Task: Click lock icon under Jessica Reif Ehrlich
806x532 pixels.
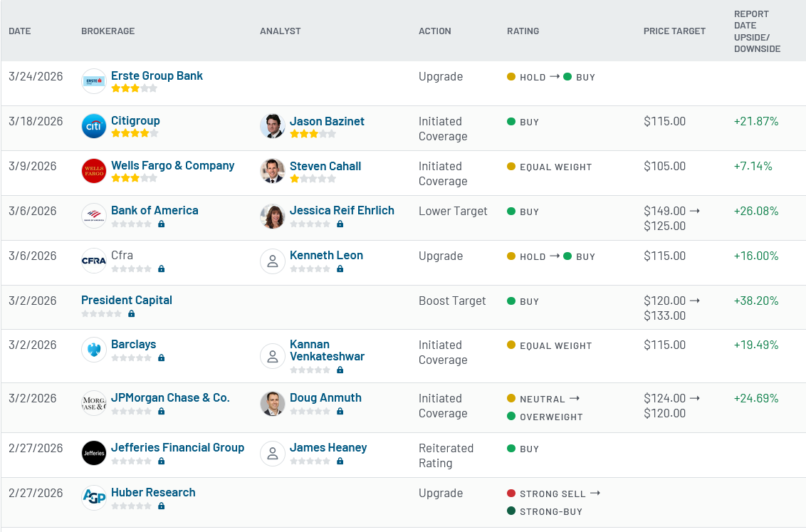Action: point(340,224)
